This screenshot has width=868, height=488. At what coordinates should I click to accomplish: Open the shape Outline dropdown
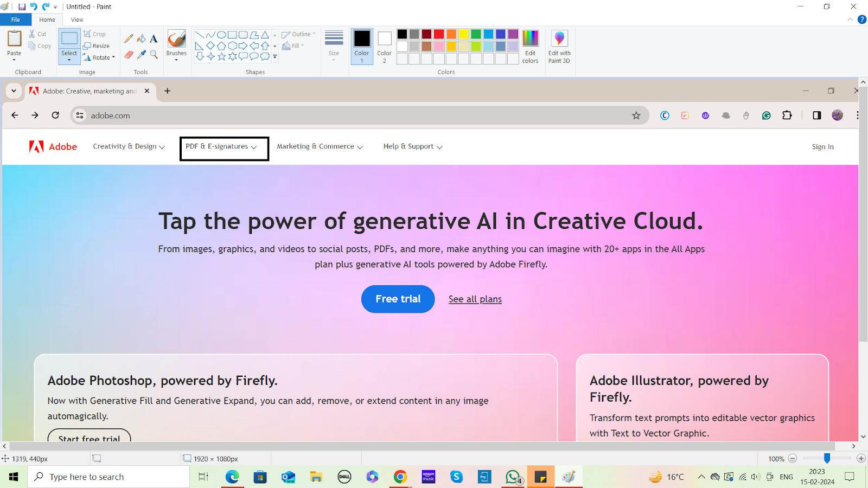pos(298,34)
